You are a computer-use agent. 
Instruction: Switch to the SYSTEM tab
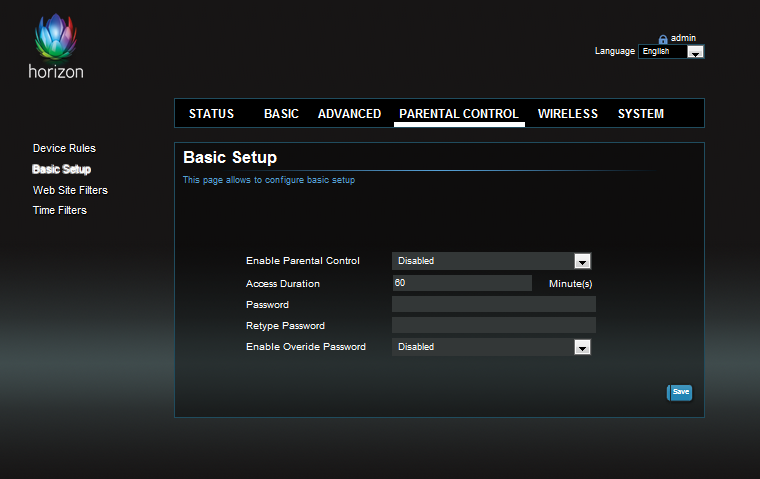(x=641, y=113)
